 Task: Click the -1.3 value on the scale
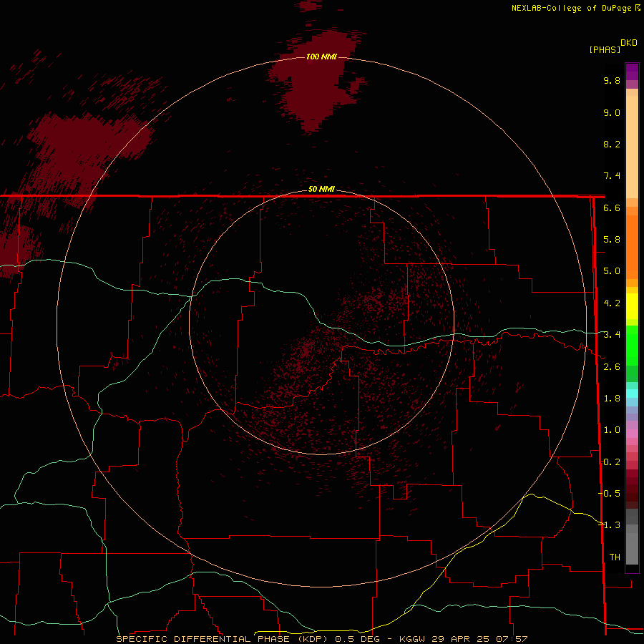609,525
